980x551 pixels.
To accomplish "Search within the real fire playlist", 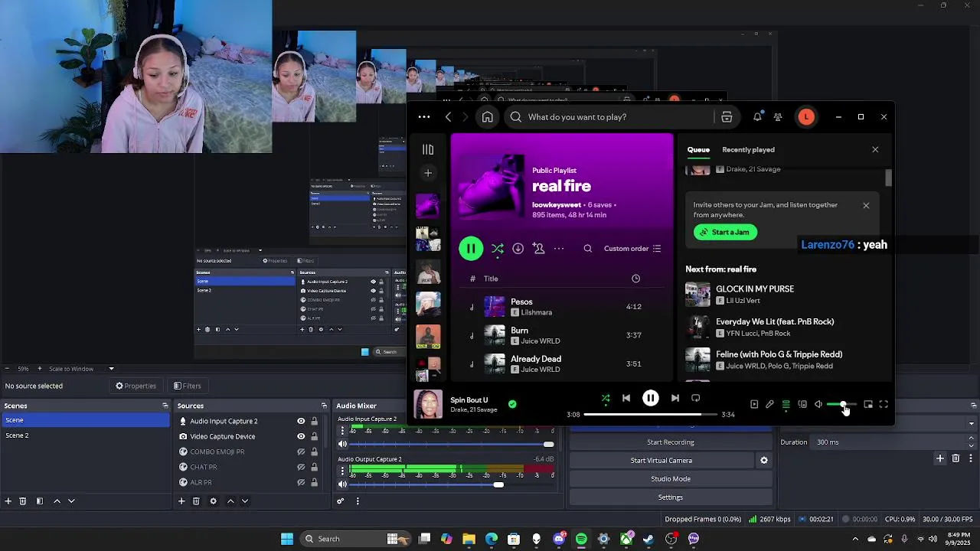I will point(587,249).
